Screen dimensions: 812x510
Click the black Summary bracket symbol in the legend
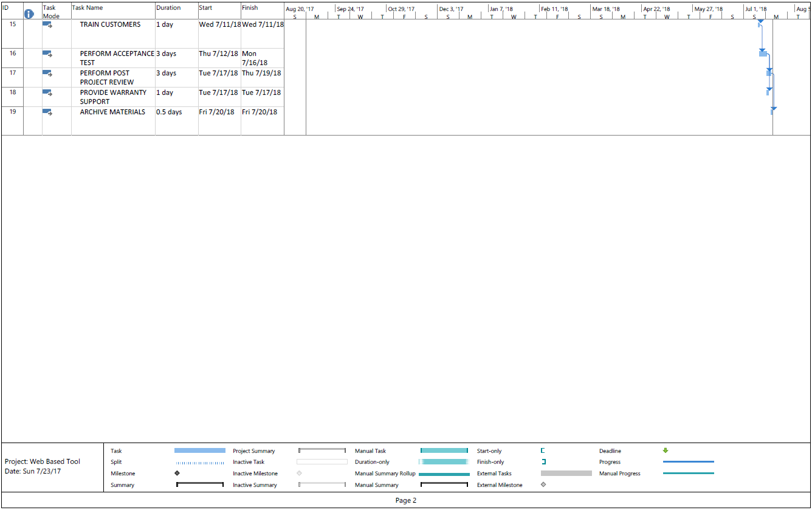click(200, 484)
